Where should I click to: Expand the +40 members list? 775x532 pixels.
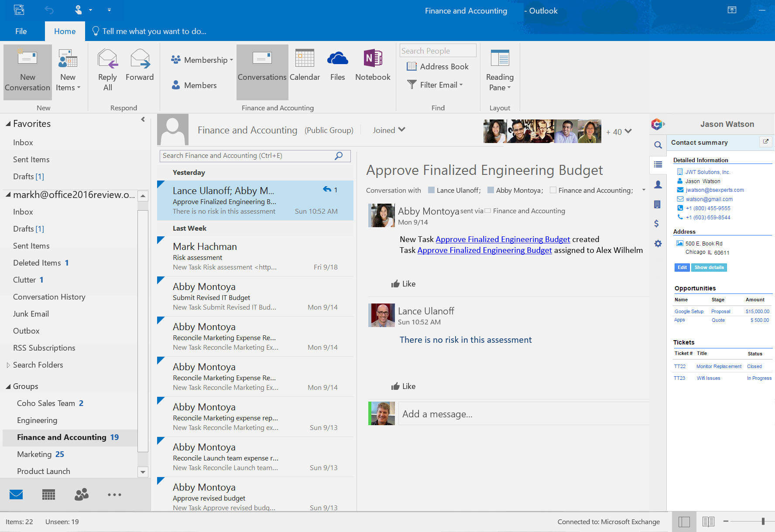[619, 132]
